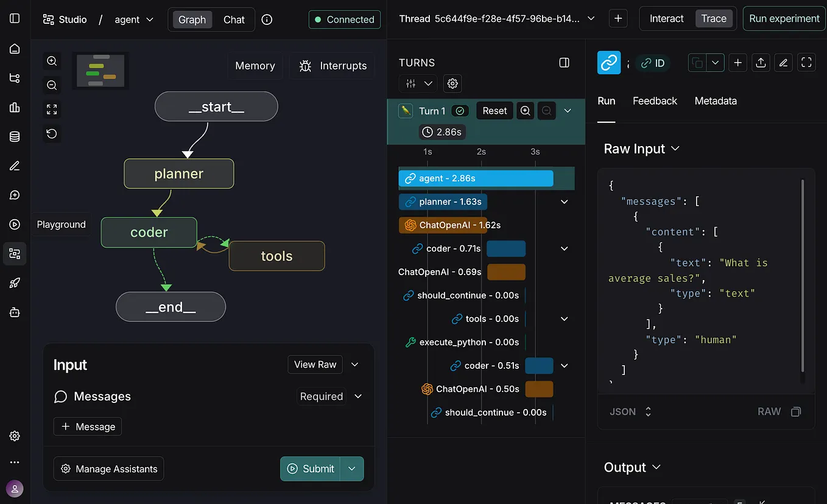This screenshot has width=827, height=504.
Task: Click the fit-to-screen icon above the graph
Action: click(x=52, y=109)
